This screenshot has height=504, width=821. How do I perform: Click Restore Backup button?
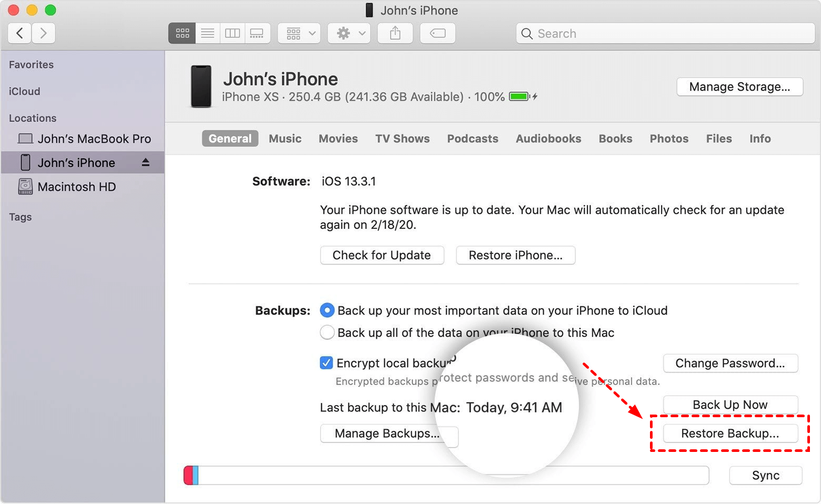pyautogui.click(x=730, y=433)
